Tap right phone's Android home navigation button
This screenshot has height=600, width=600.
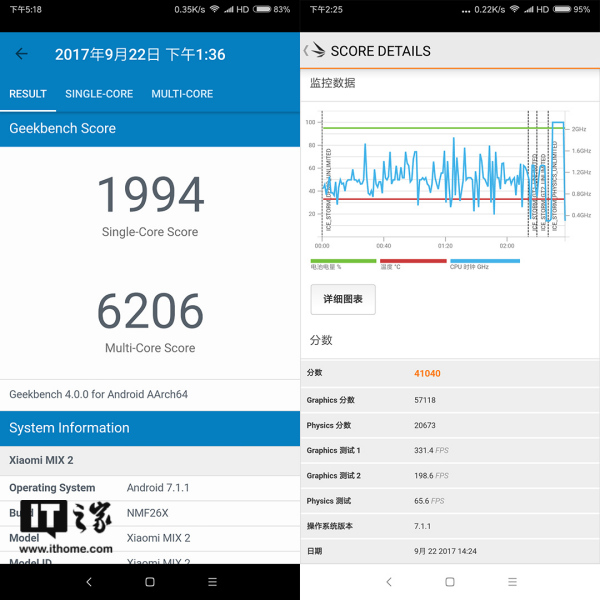tap(450, 582)
